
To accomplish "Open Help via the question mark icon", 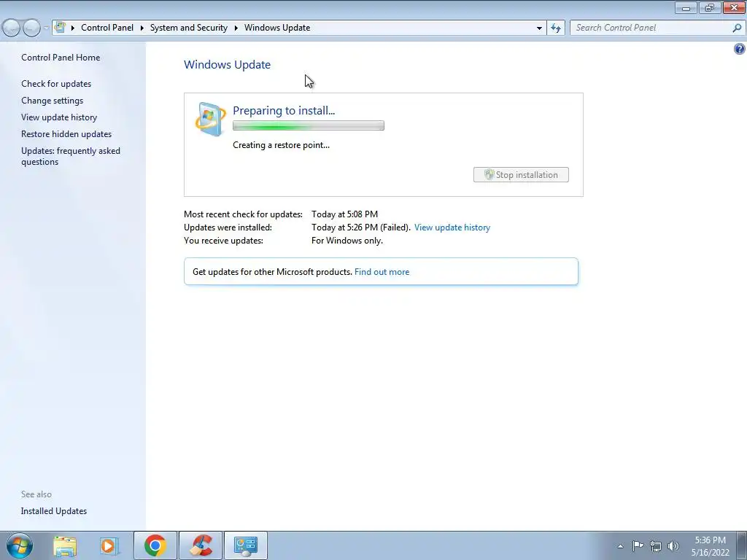I will click(740, 49).
